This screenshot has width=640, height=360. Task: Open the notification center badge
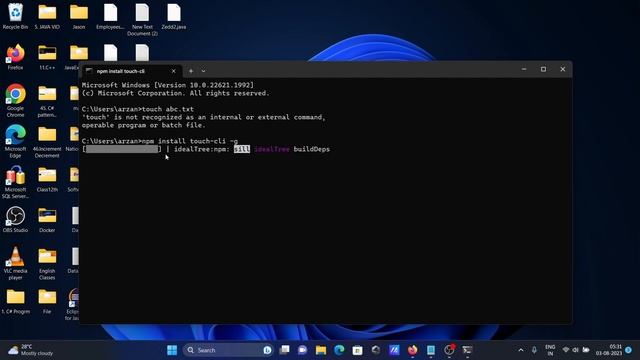coord(629,350)
